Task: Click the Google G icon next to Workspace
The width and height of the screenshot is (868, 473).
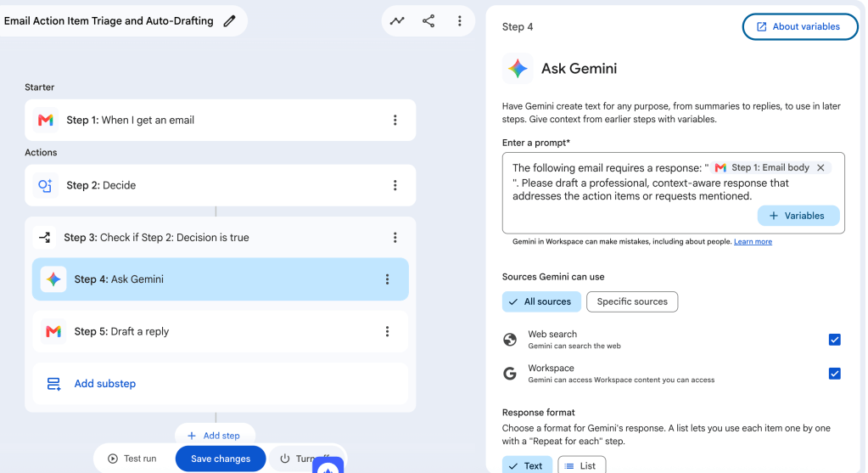Action: (x=510, y=374)
